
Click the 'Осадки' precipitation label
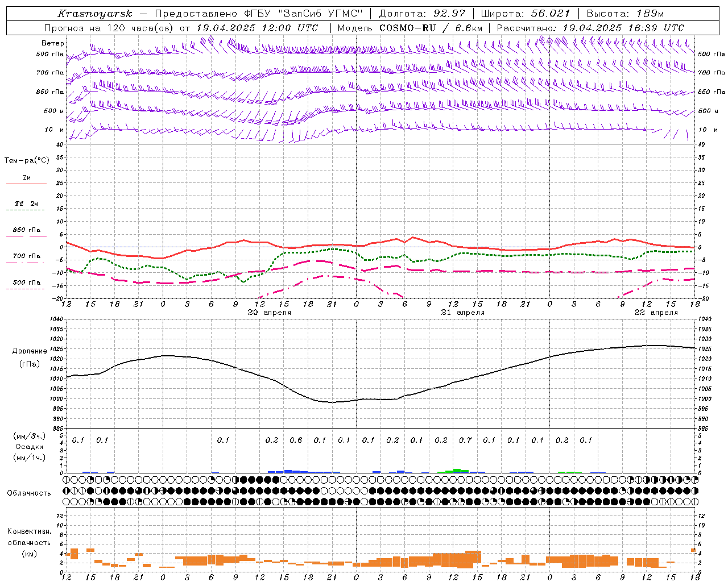[x=30, y=447]
